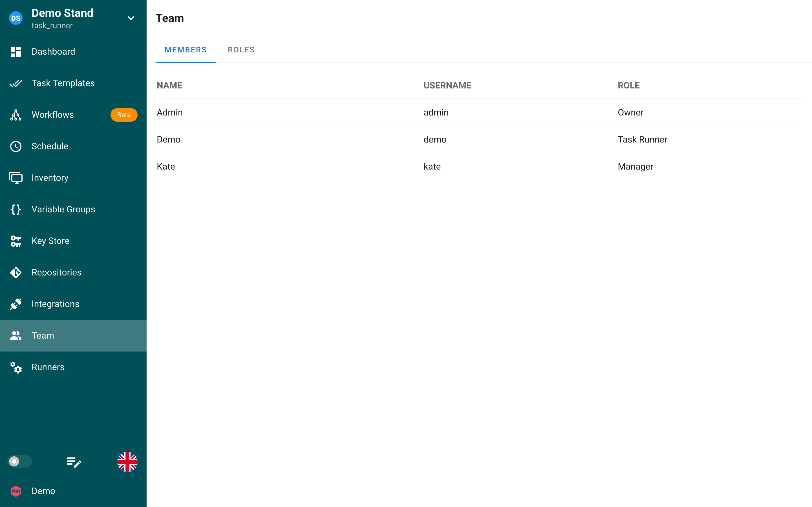Image resolution: width=812 pixels, height=507 pixels.
Task: Open the Dashboard grid icon
Action: pyautogui.click(x=16, y=52)
